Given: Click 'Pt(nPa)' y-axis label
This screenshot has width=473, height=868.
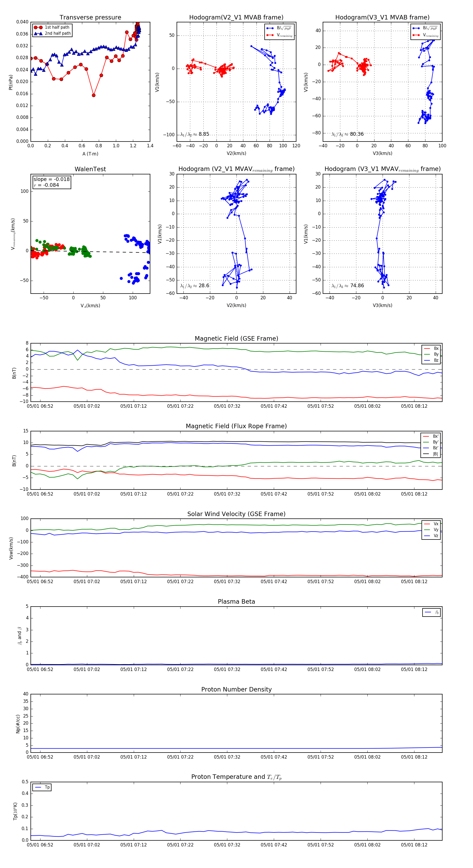Looking at the screenshot, I should point(11,82).
